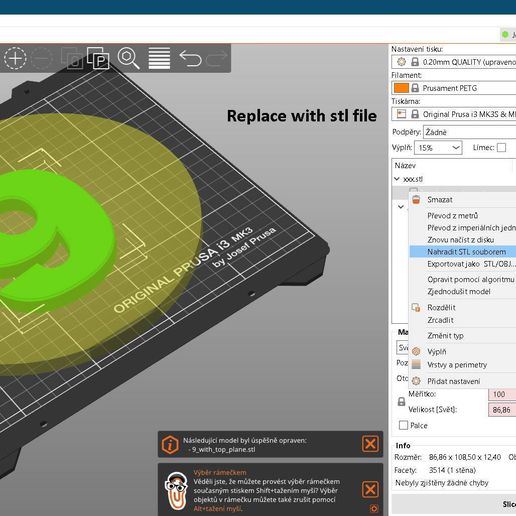
Task: Open the Prusament PETG filament dropdown
Action: click(453, 88)
